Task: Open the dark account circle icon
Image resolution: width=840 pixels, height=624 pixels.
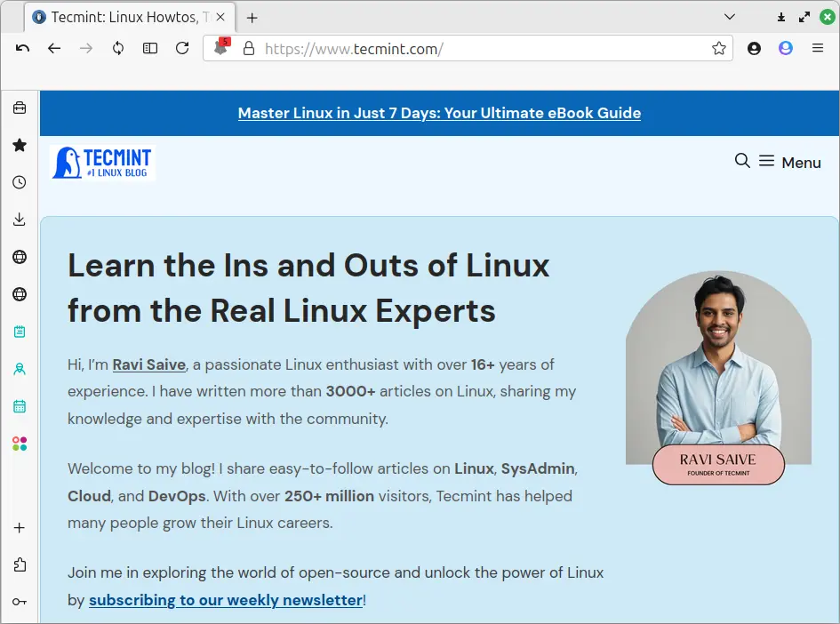Action: pyautogui.click(x=754, y=49)
